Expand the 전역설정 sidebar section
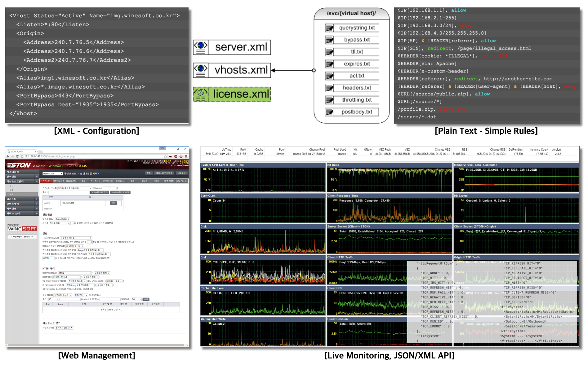Screen dimensions: 588x365 coord(37,177)
